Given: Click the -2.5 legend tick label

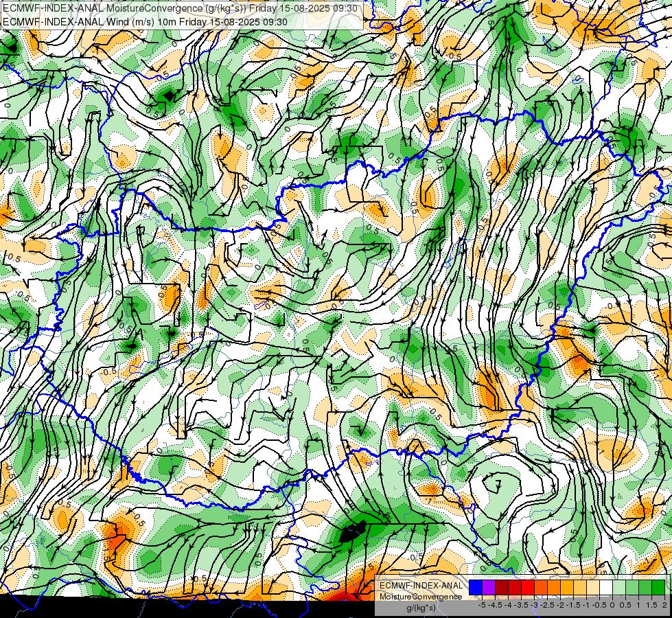Looking at the screenshot, I should coord(547,605).
